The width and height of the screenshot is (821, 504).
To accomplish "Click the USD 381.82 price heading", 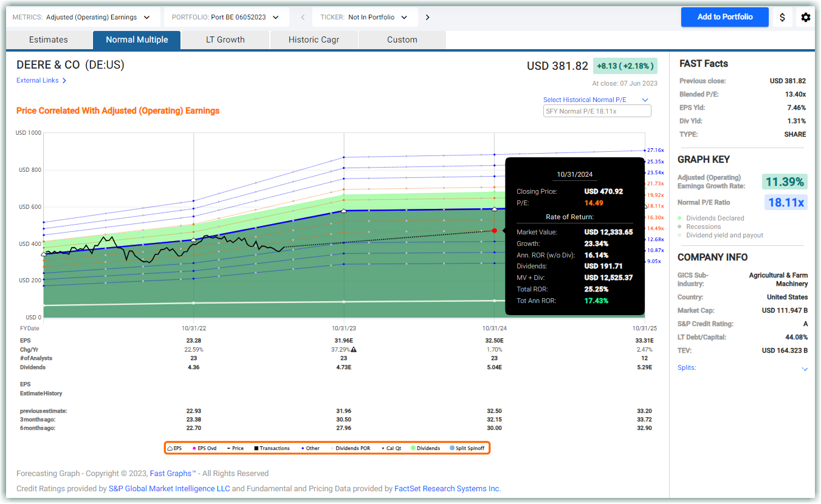I will pos(557,66).
